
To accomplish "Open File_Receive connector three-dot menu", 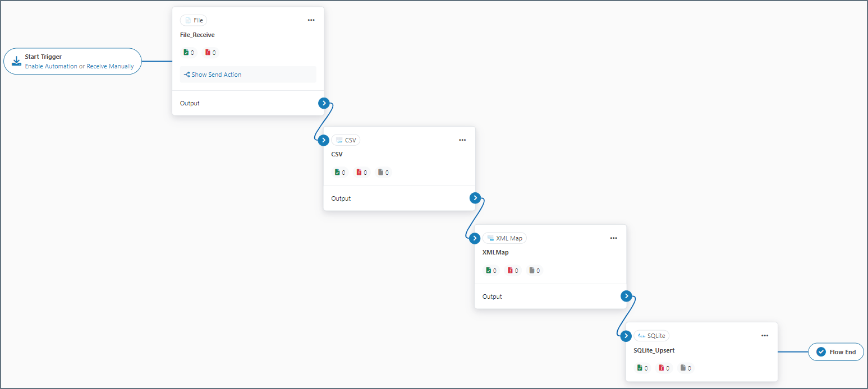I will [x=311, y=20].
